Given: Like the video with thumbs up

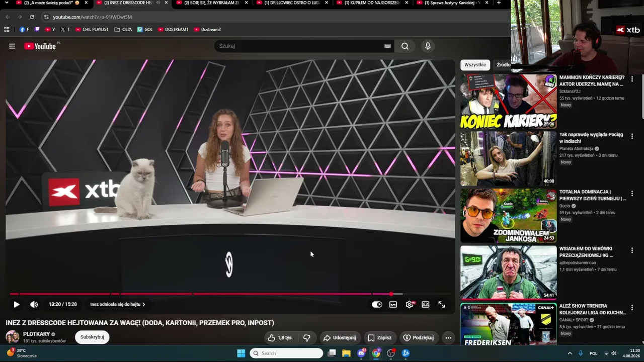Looking at the screenshot, I should click(280, 338).
